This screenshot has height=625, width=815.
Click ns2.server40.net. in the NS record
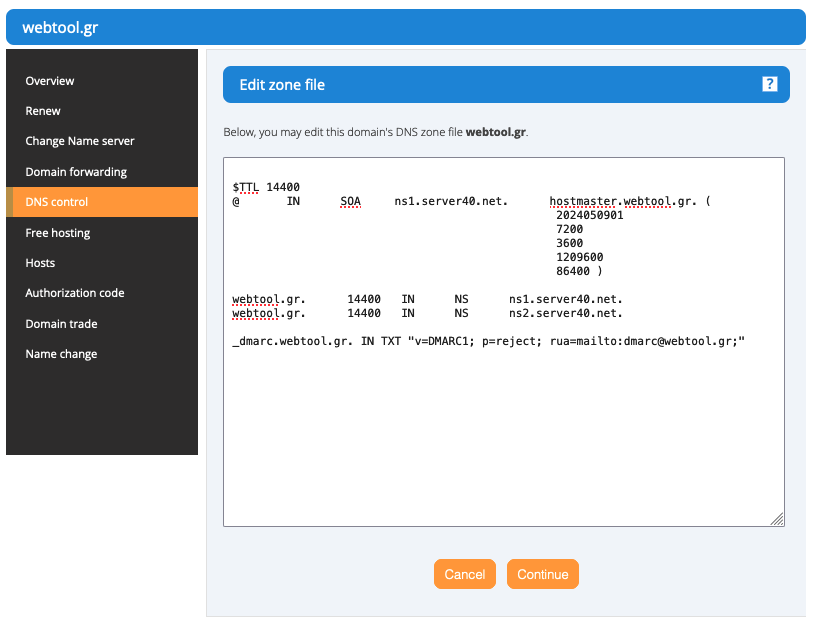point(566,314)
